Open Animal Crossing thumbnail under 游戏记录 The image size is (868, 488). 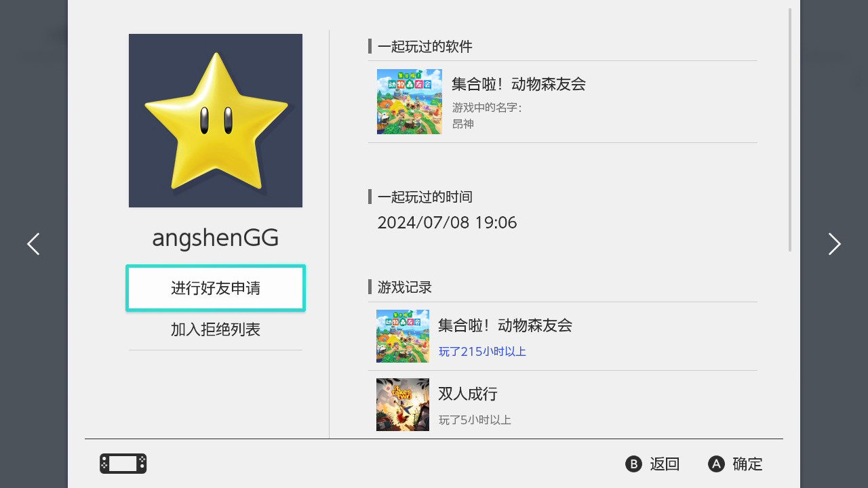(403, 336)
